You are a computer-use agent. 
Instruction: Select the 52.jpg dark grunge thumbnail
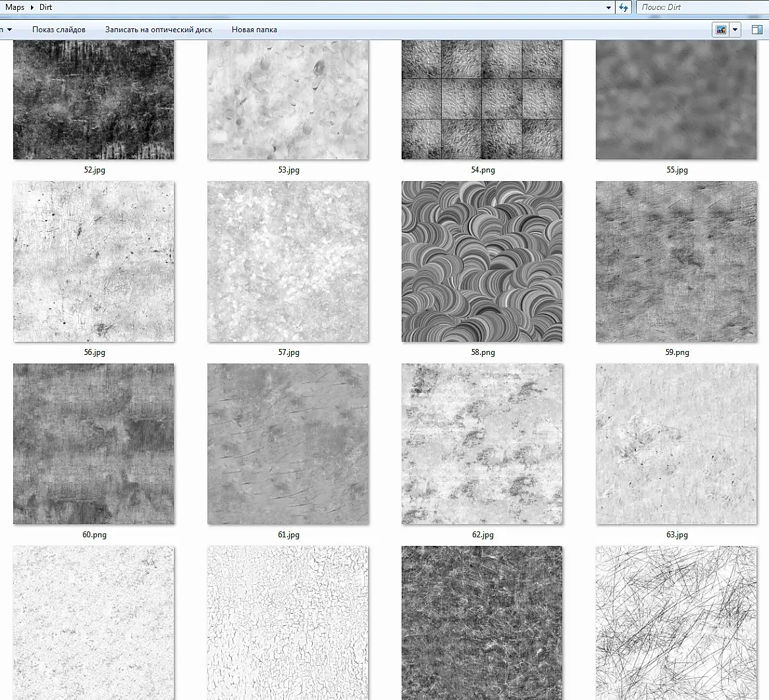point(93,99)
